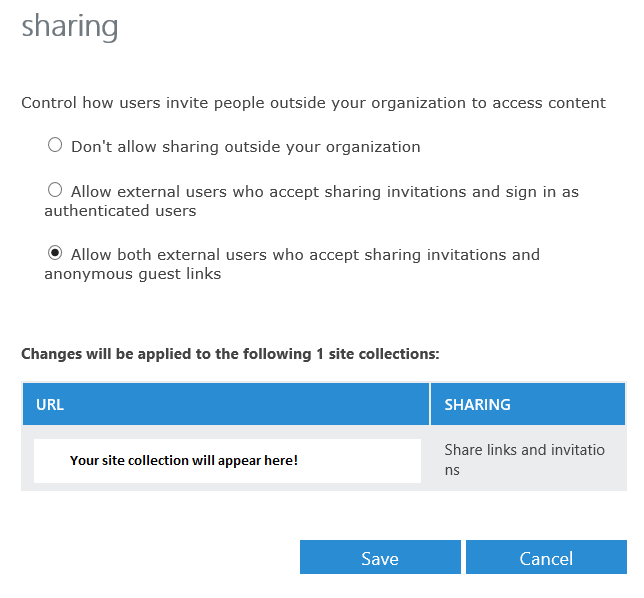Click the "1 site collections" text in the notice

(381, 354)
